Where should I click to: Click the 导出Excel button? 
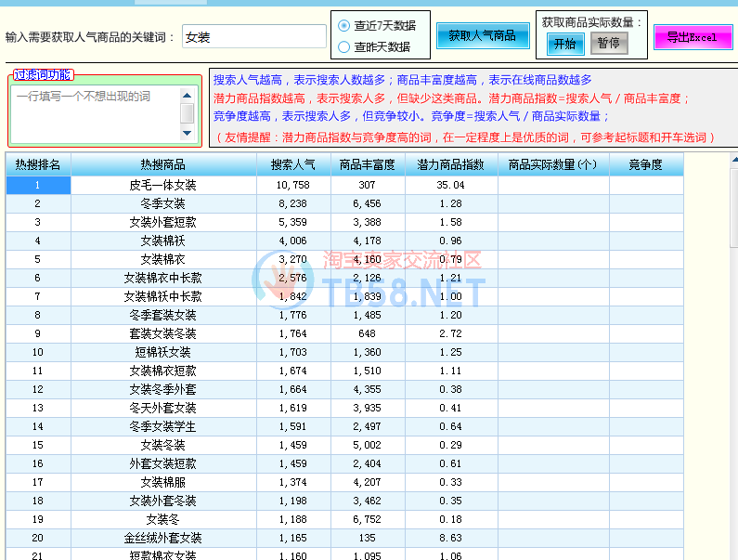[x=693, y=37]
